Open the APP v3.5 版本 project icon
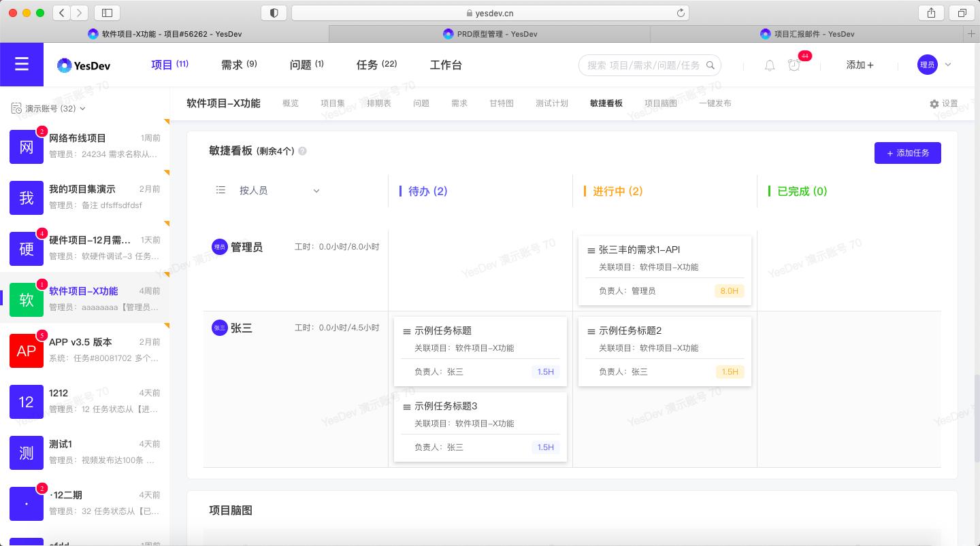 tap(27, 351)
